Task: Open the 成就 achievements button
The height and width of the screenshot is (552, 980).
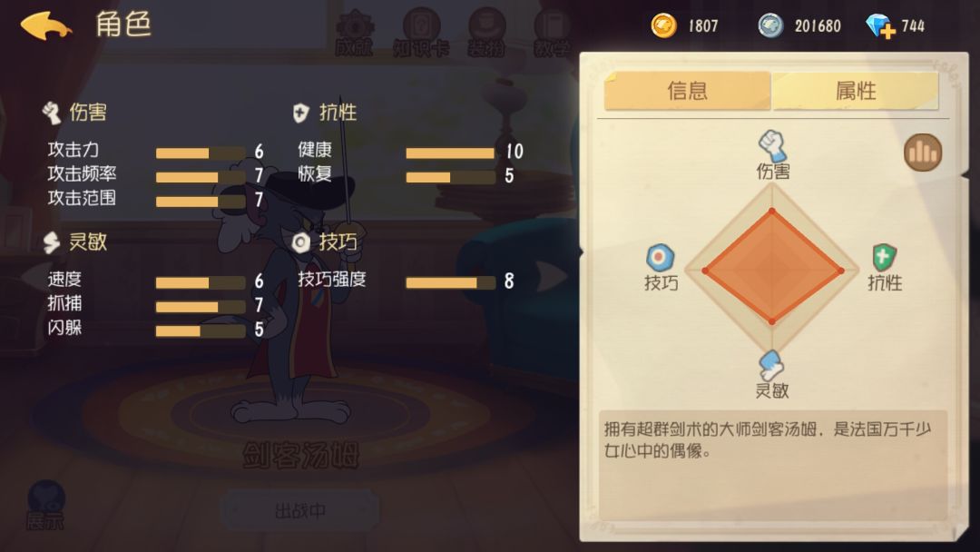Action: coord(355,33)
